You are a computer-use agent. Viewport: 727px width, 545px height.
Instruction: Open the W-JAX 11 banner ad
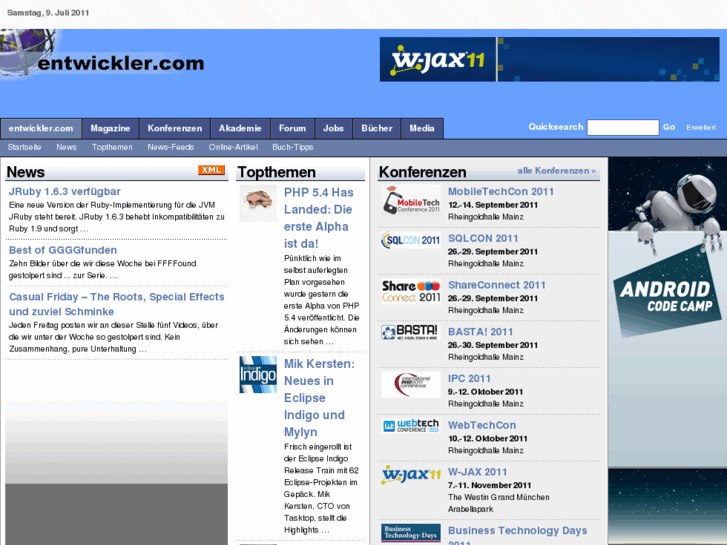pyautogui.click(x=549, y=59)
